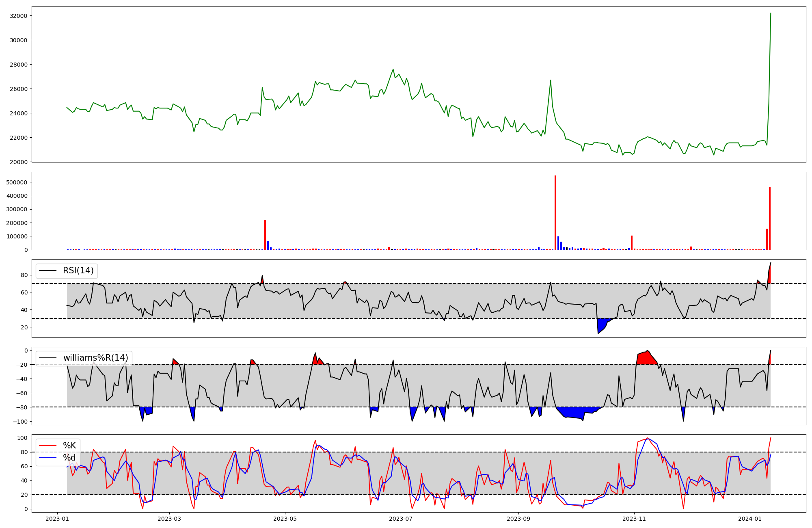This screenshot has width=812, height=528.
Task: Click the 500000 volume axis label
Action: pyautogui.click(x=17, y=182)
